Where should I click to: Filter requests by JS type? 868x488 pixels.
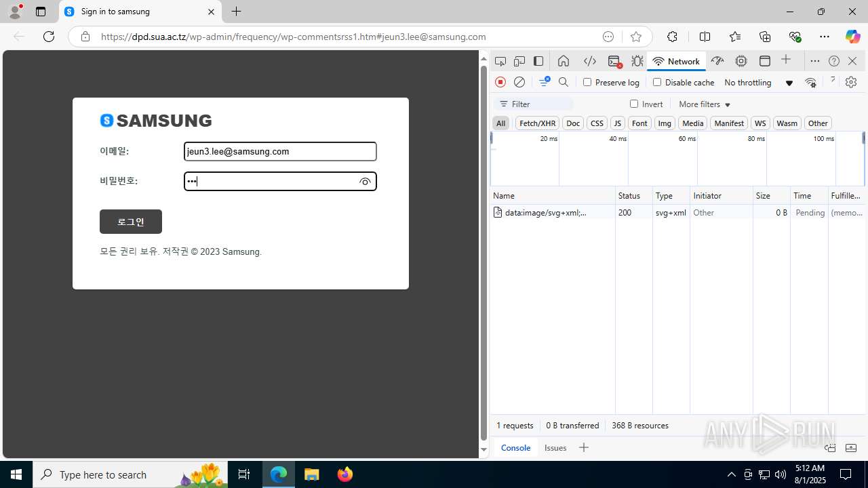coord(617,123)
